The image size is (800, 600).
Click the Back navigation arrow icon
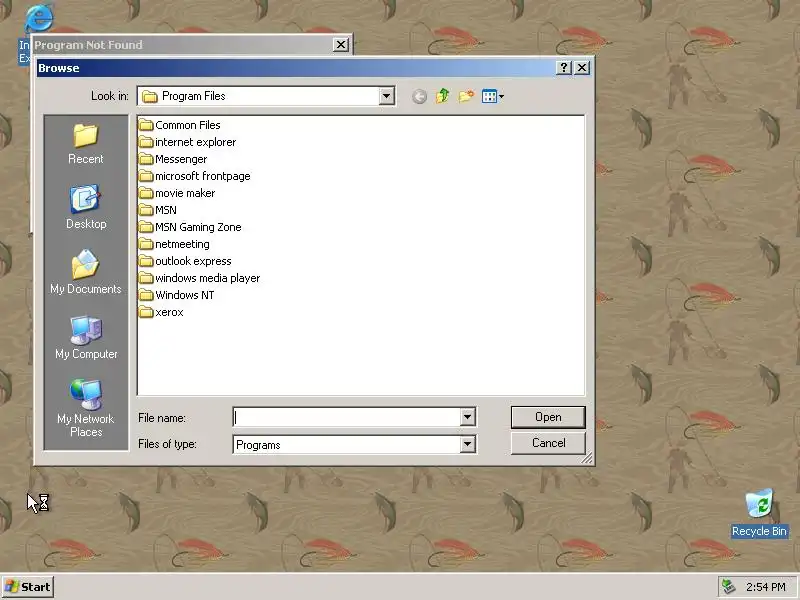[419, 96]
